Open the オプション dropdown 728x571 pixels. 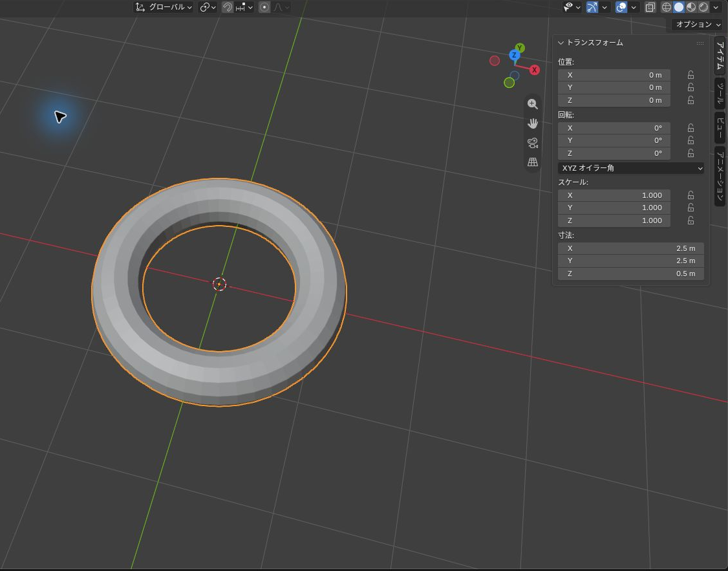point(698,24)
